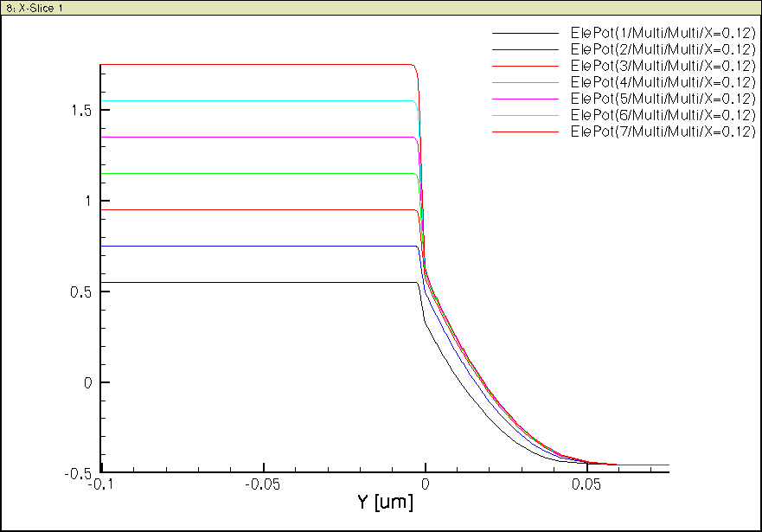This screenshot has width=762, height=532.
Task: Select legend entry ElePot(3/Multi/Multi/X=0.12)
Action: (x=663, y=66)
